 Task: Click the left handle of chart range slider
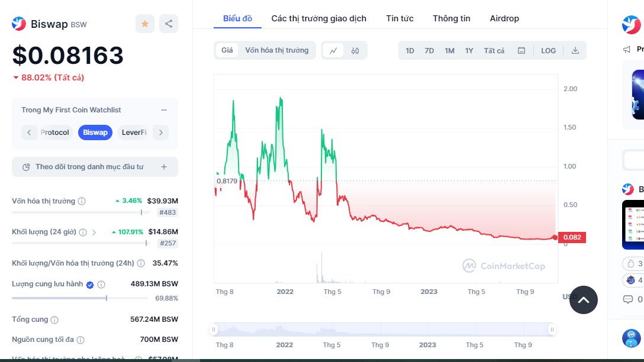214,329
